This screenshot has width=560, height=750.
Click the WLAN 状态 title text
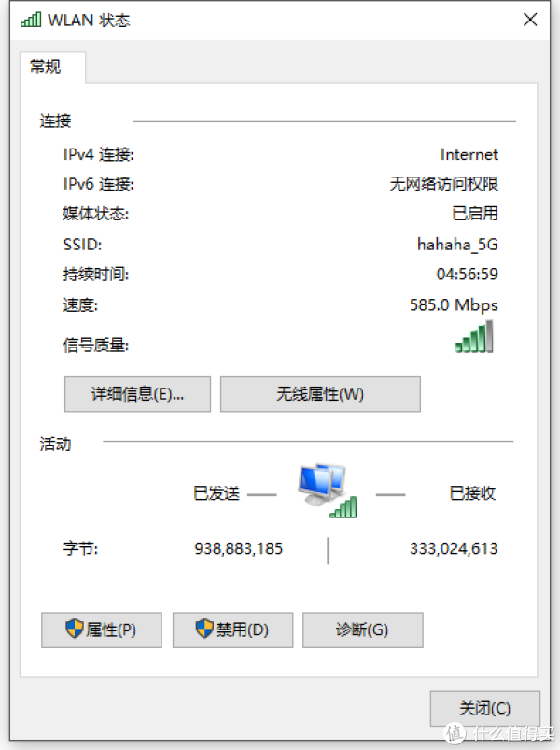tap(89, 21)
